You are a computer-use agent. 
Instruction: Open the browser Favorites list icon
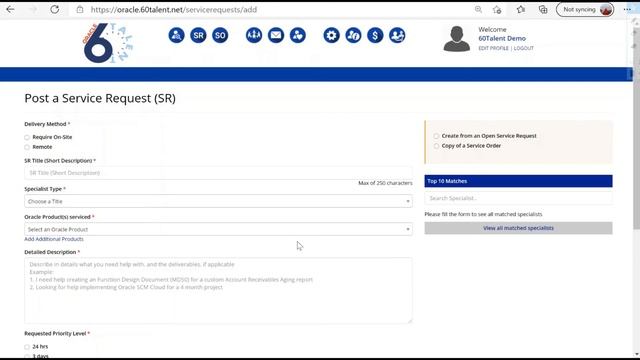pyautogui.click(x=521, y=9)
